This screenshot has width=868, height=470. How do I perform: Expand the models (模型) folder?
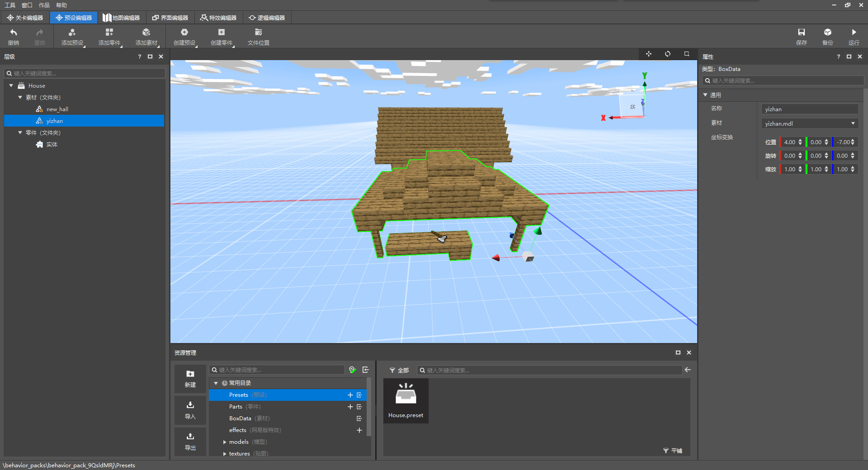pos(225,442)
